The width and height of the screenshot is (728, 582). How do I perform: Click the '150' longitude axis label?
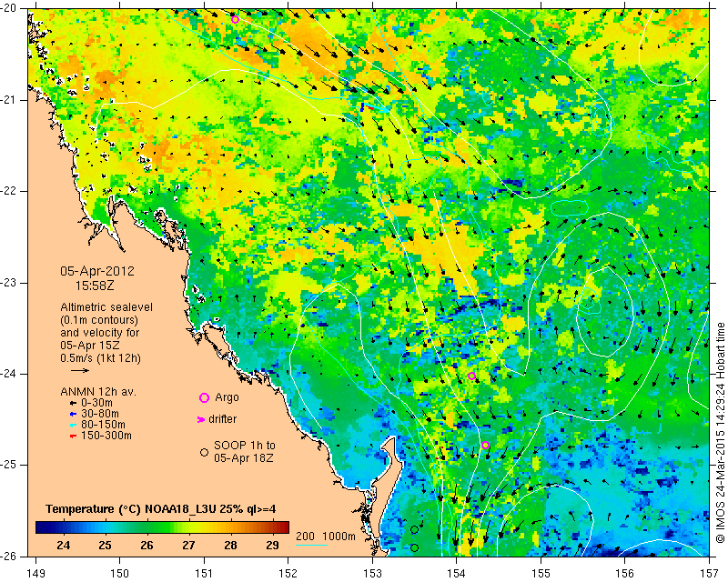120,574
